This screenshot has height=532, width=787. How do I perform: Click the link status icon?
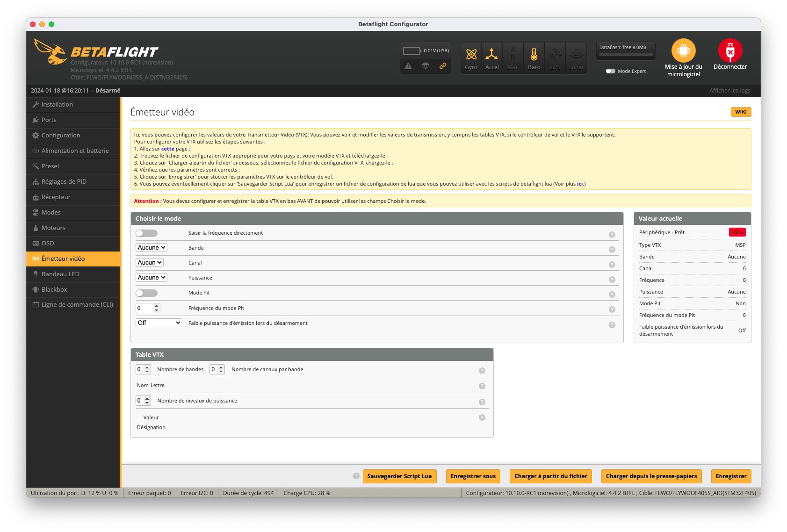point(442,66)
